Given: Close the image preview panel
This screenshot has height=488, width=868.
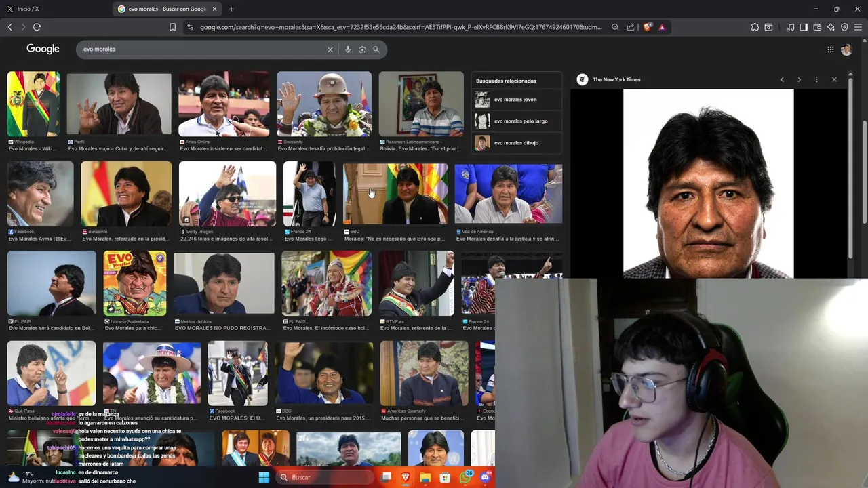Looking at the screenshot, I should click(x=834, y=79).
